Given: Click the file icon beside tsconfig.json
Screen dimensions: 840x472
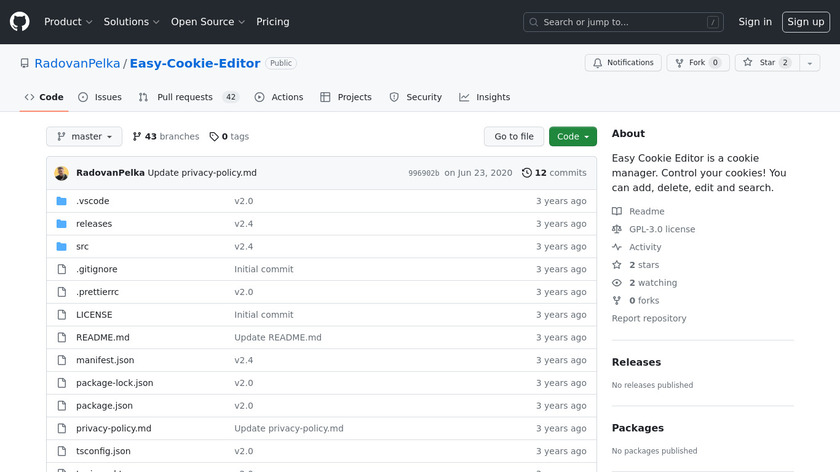Looking at the screenshot, I should [x=62, y=451].
